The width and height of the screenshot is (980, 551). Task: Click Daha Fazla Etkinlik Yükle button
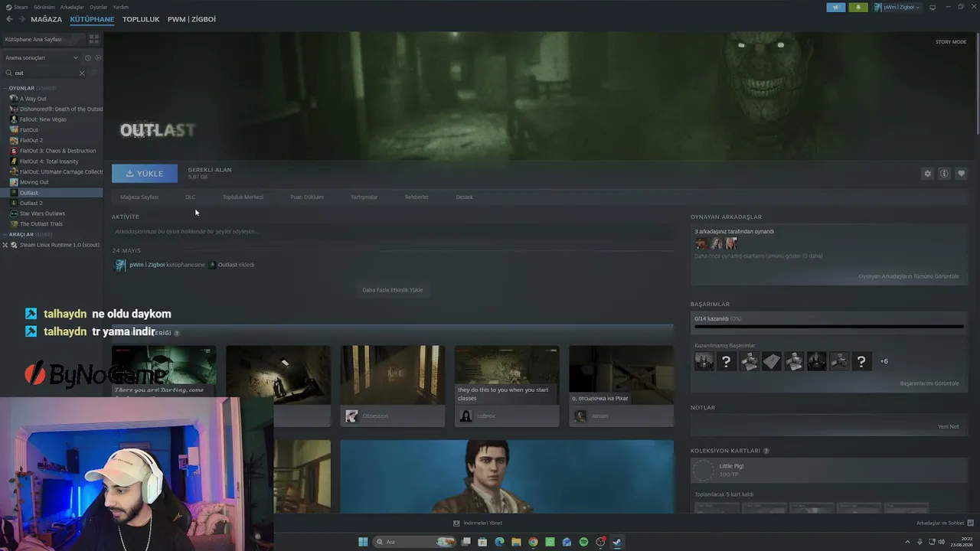point(392,290)
